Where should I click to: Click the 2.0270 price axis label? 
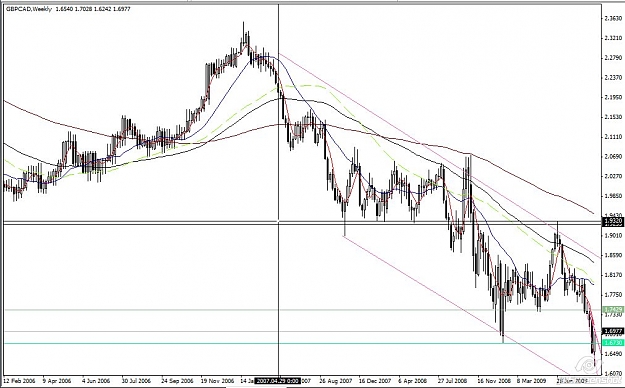(613, 176)
